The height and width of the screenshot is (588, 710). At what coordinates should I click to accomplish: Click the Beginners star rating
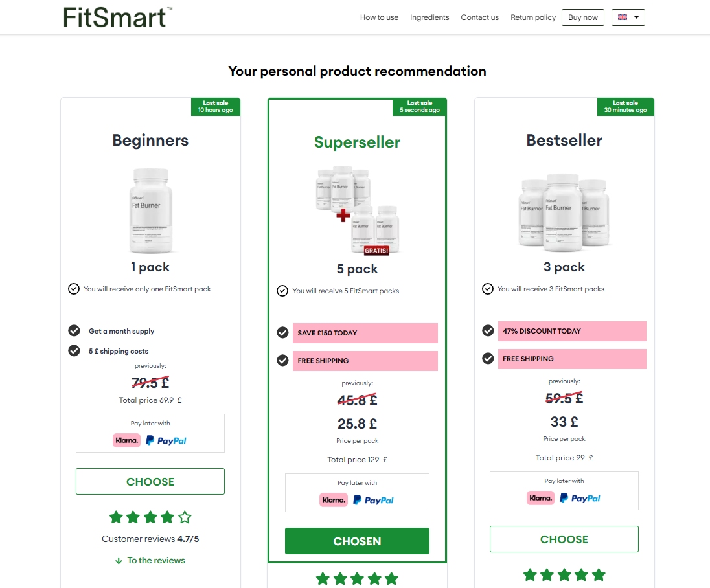pos(150,517)
